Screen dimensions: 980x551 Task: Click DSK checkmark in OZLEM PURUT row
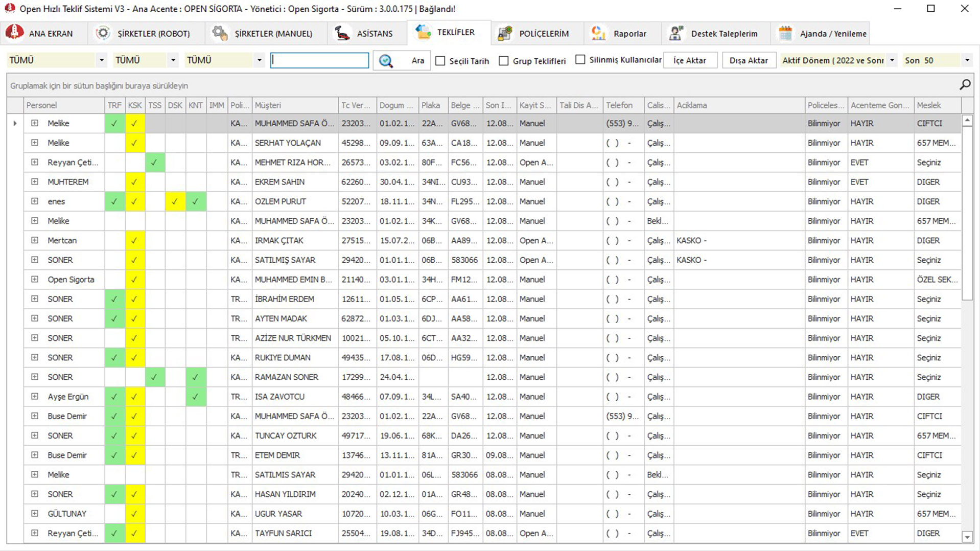[175, 201]
